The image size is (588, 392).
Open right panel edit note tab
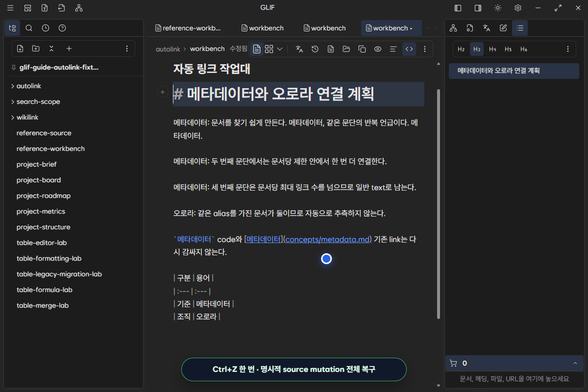click(x=503, y=28)
